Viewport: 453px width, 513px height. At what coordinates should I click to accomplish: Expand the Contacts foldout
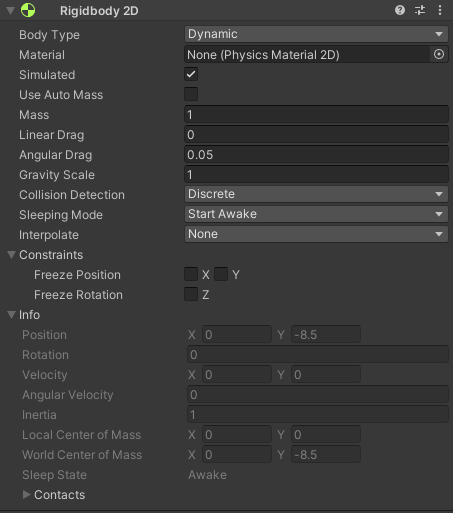[26, 495]
